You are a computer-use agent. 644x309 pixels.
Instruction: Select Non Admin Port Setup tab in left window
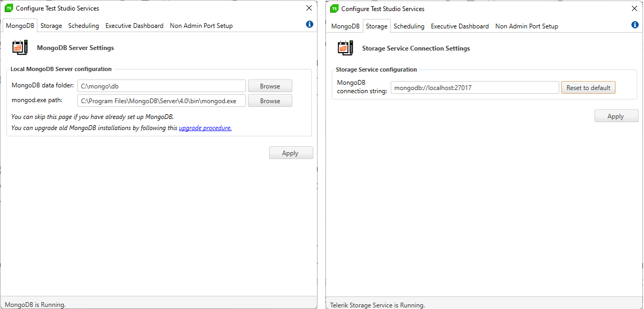[x=201, y=25]
